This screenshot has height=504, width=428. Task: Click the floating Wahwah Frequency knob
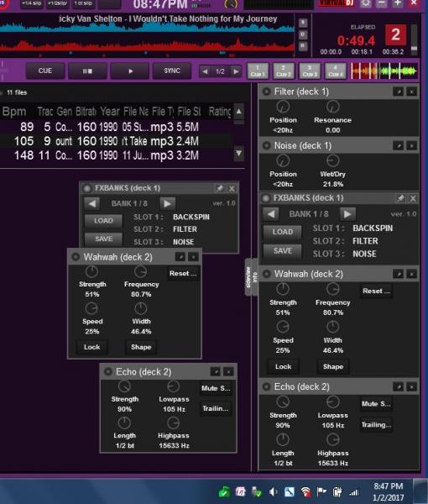coord(140,272)
